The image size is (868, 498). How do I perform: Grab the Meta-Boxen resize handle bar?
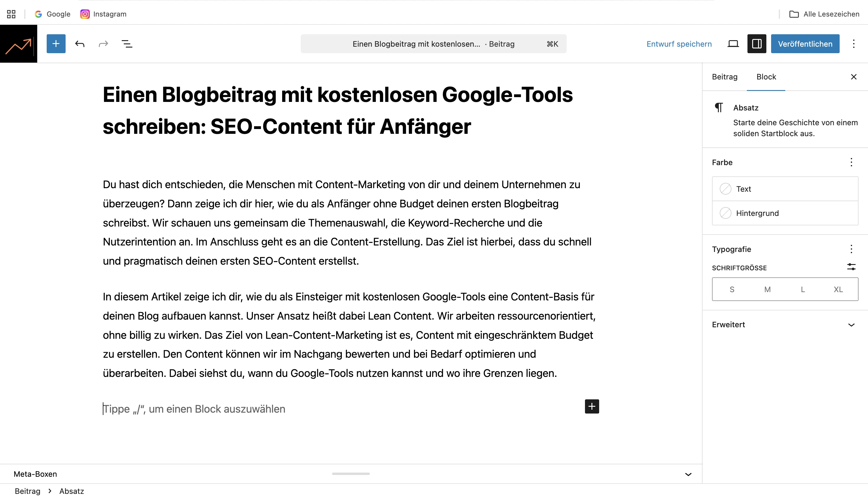coord(351,474)
